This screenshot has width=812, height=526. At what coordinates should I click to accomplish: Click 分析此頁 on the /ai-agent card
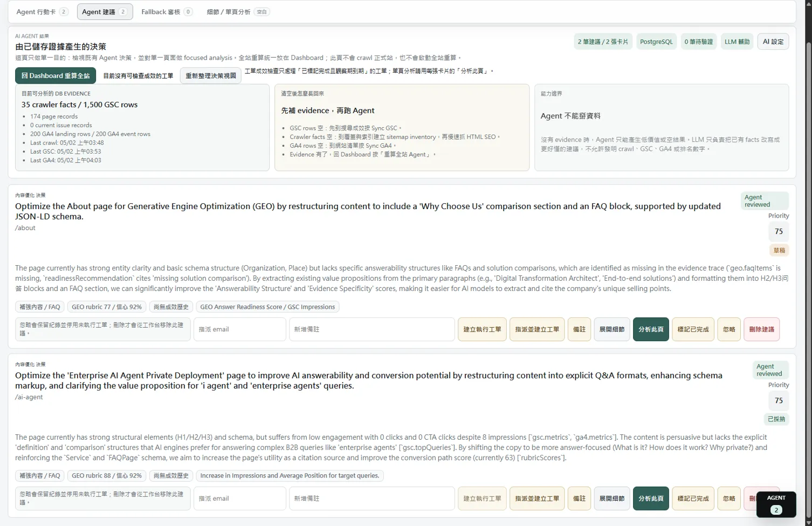[651, 499]
